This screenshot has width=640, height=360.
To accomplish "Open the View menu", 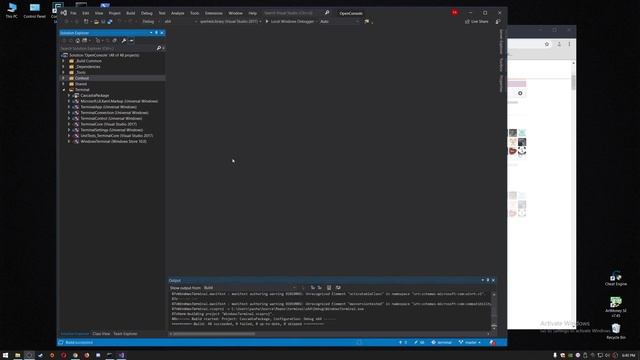I will (99, 13).
